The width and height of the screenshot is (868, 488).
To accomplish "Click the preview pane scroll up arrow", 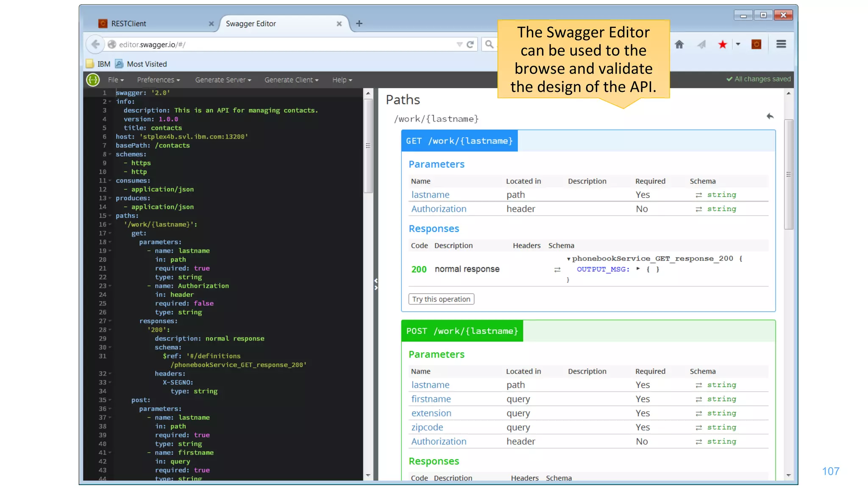I will pos(788,93).
